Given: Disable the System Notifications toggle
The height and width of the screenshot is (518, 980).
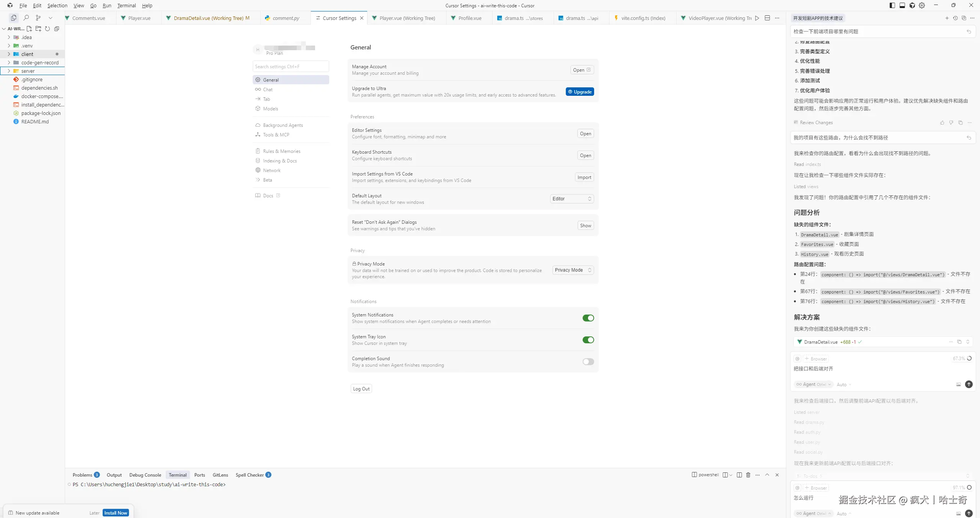Looking at the screenshot, I should 588,318.
